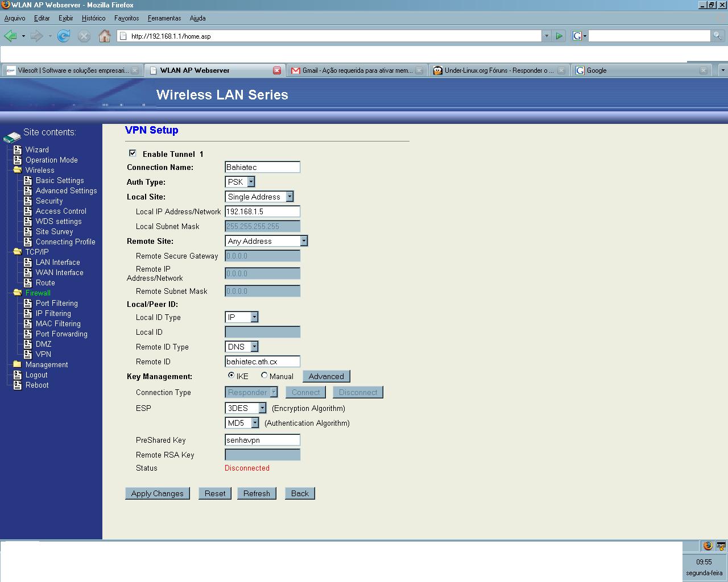The height and width of the screenshot is (582, 728).
Task: Click the Reboot page icon
Action: [x=18, y=385]
